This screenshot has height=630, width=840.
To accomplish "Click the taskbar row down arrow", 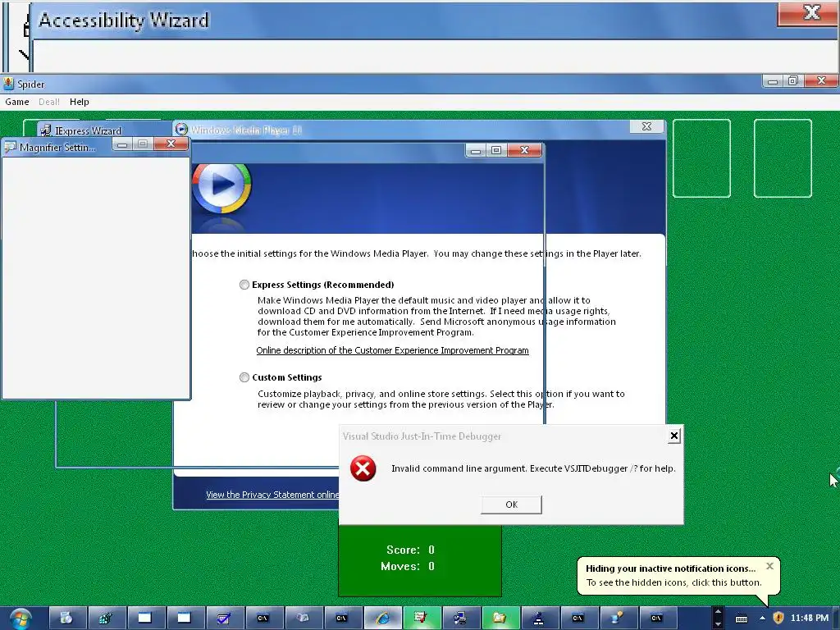I will [718, 624].
